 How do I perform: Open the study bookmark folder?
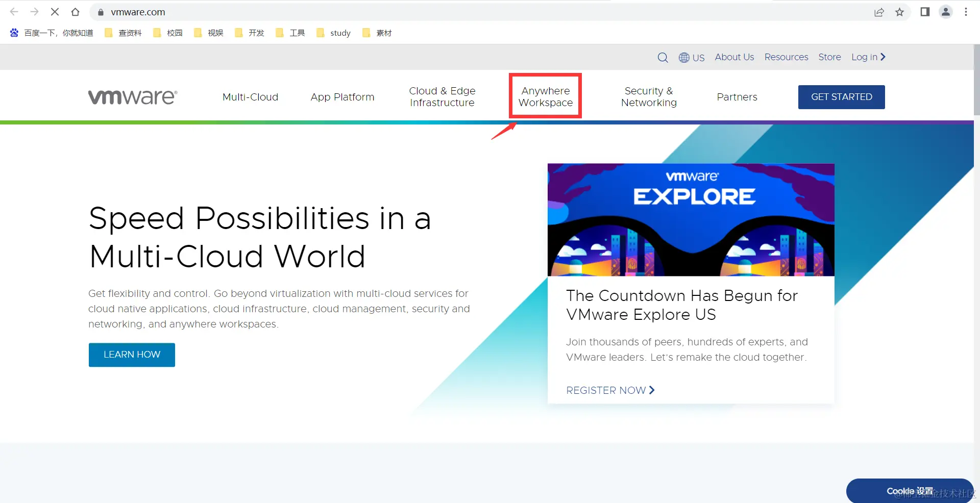[334, 33]
